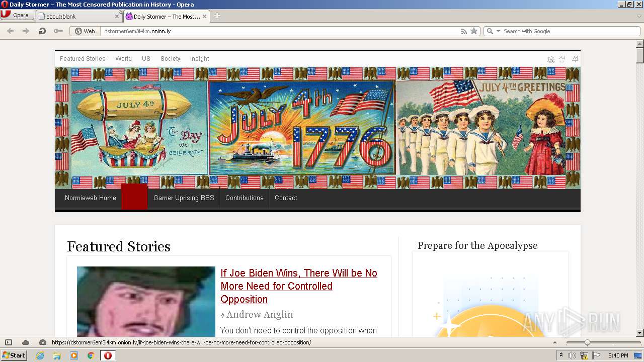
Task: Click the third foreign-character icon in the top nav
Action: point(575,59)
